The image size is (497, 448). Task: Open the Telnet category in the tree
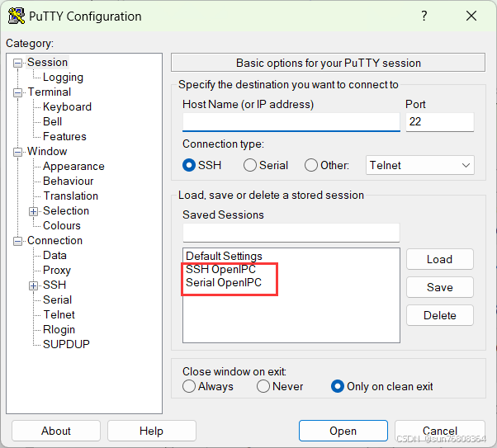click(59, 315)
